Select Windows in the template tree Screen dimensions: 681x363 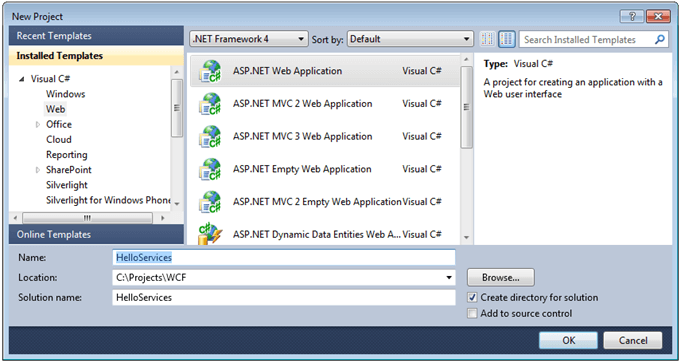66,94
